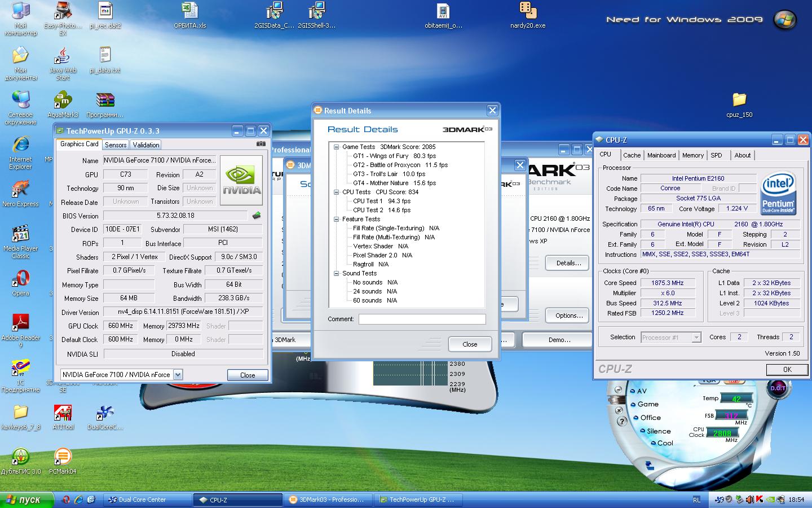Open the cpuz_150 folder on desktop
This screenshot has width=812, height=508.
[x=739, y=104]
